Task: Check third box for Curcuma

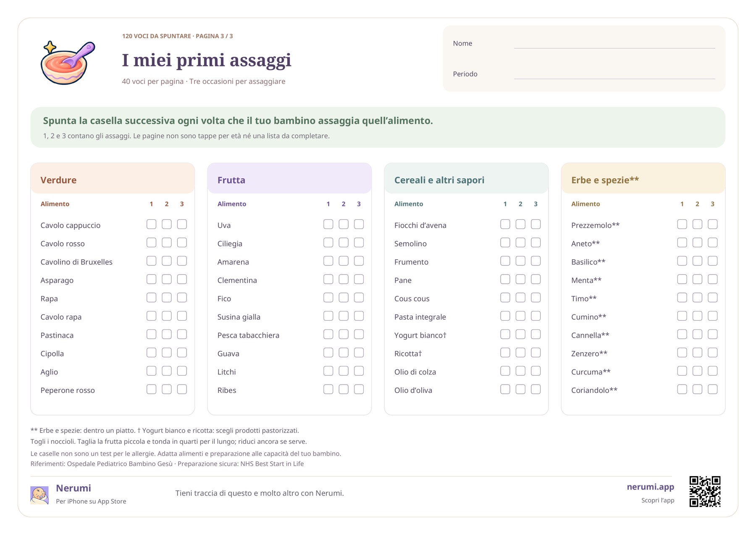Action: point(713,371)
